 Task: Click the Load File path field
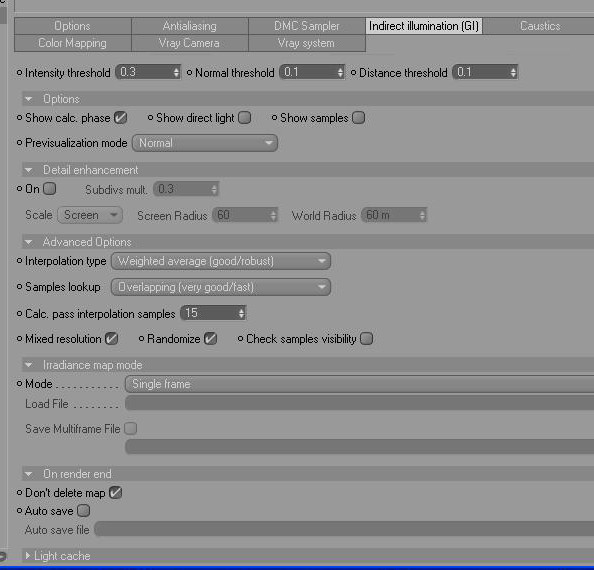tap(360, 403)
